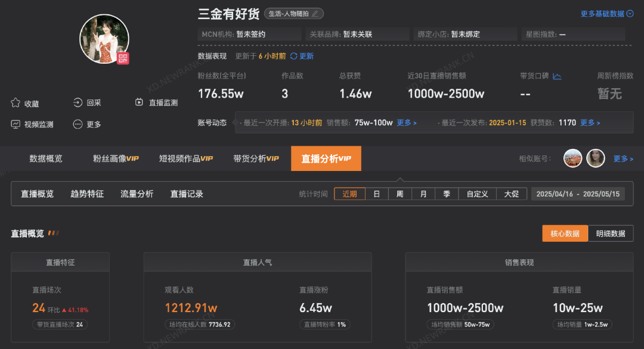This screenshot has height=349, width=644.
Task: Switch to 短视频作品 VIP tab
Action: [186, 158]
